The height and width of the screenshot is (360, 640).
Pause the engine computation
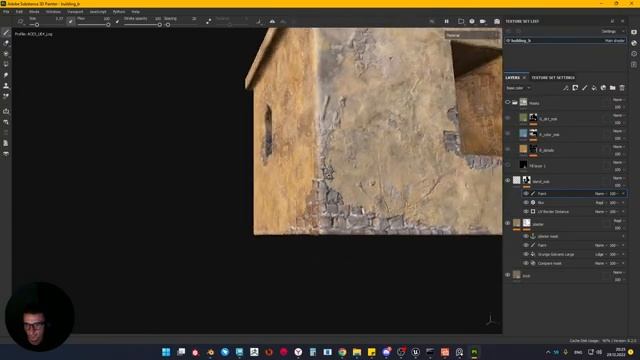click(x=447, y=21)
